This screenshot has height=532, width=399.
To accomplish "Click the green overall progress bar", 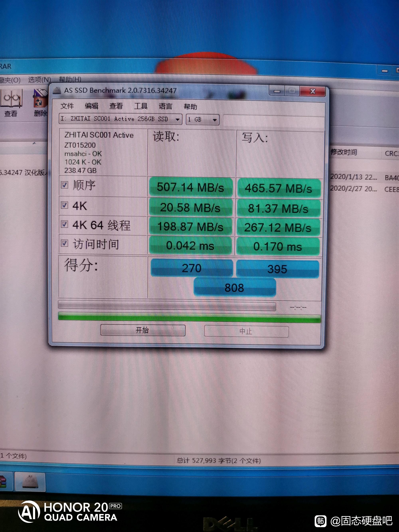I will point(190,317).
